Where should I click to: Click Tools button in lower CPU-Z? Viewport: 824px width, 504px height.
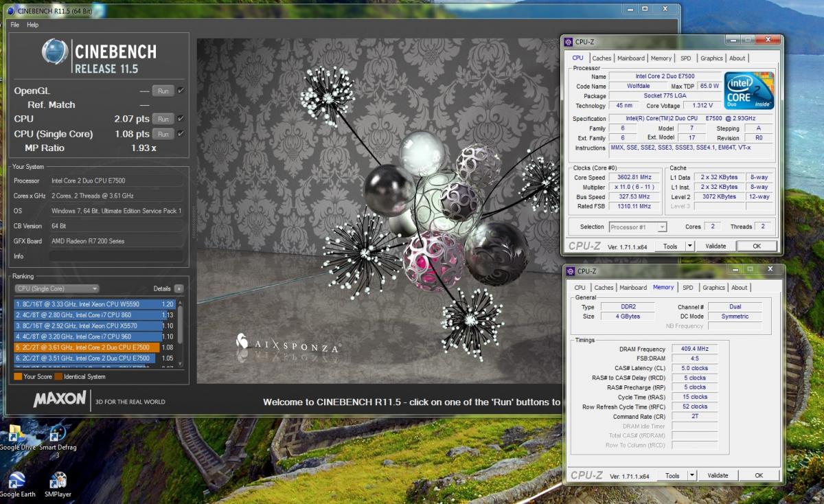click(672, 475)
